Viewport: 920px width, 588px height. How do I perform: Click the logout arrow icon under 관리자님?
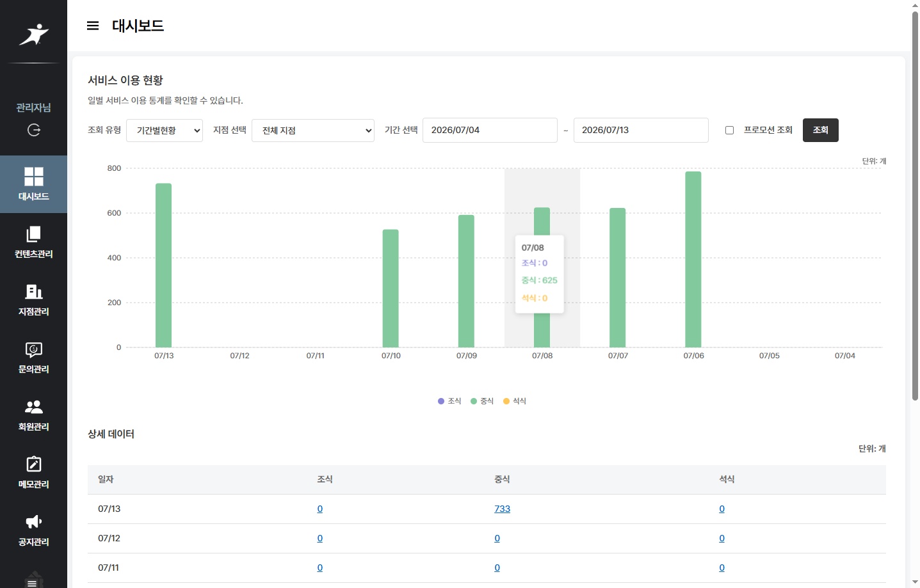click(34, 130)
